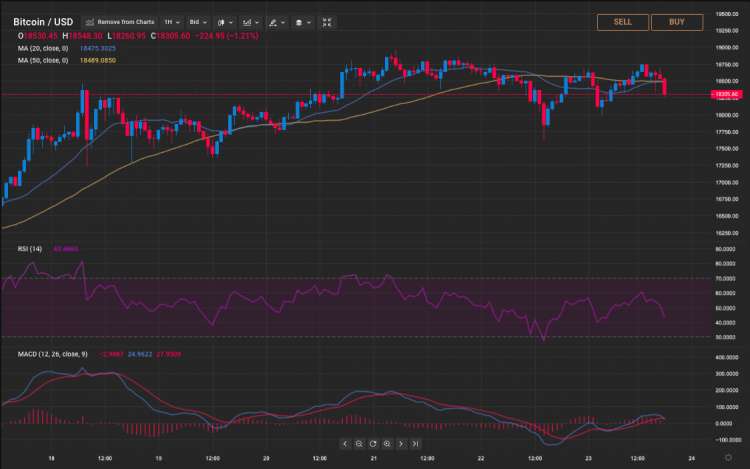
Task: Open the indicators dropdown
Action: click(x=250, y=22)
